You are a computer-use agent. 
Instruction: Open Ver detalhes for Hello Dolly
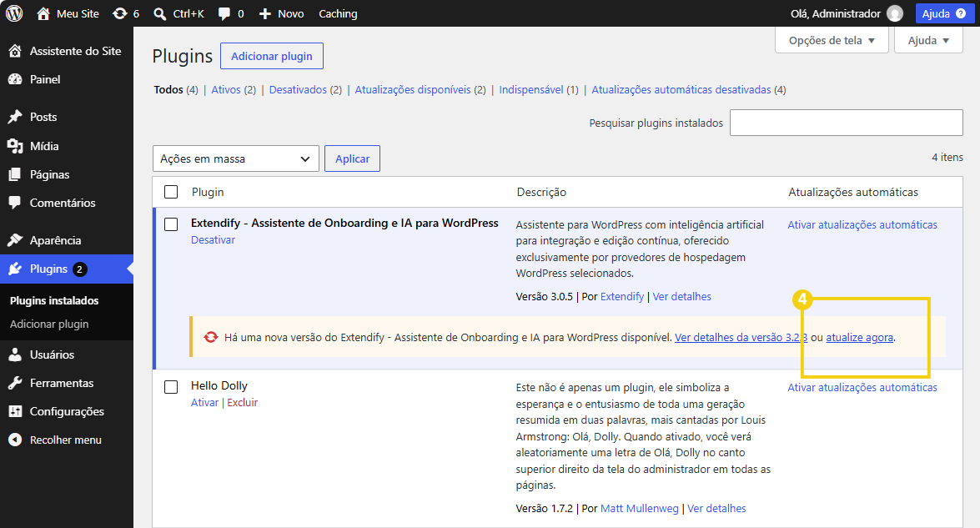pos(717,509)
